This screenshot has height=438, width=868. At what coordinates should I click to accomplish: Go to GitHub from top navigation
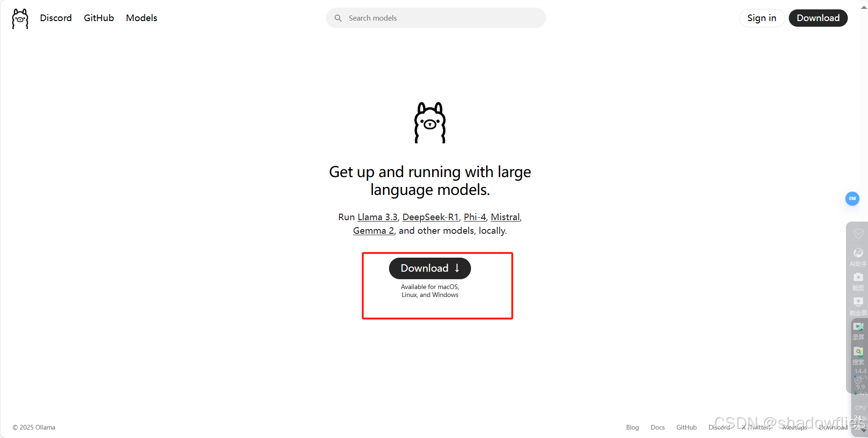[x=99, y=18]
